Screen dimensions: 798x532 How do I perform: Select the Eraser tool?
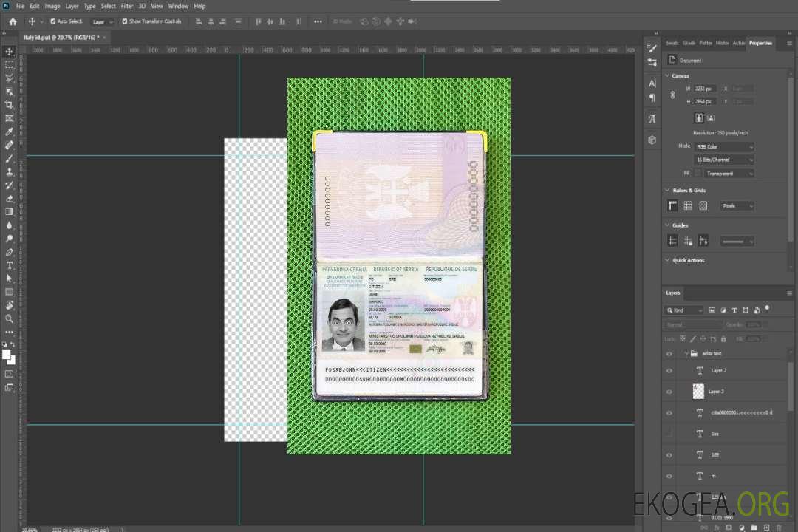click(9, 199)
